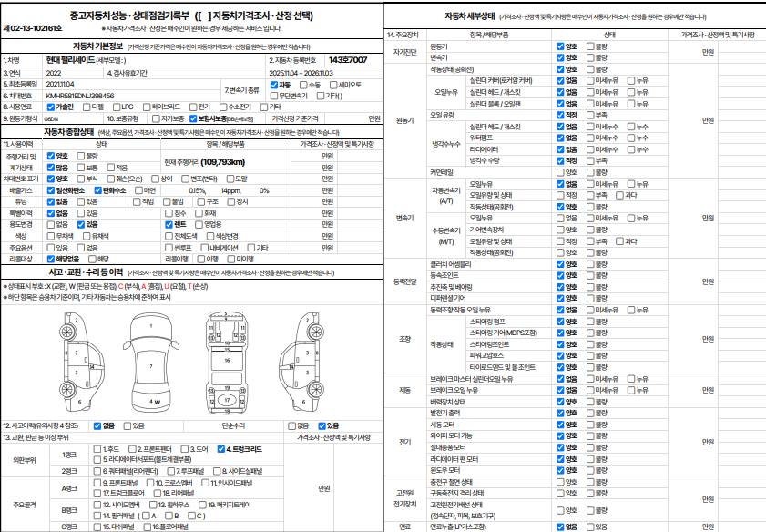Screen dimensions: 766x532
Task: Tick the 17.트렁크플로어 checkbox
Action: coord(97,494)
